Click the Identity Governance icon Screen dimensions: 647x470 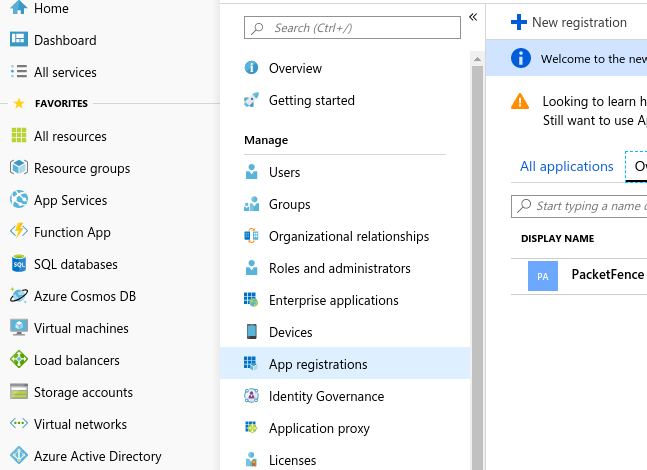pos(251,396)
